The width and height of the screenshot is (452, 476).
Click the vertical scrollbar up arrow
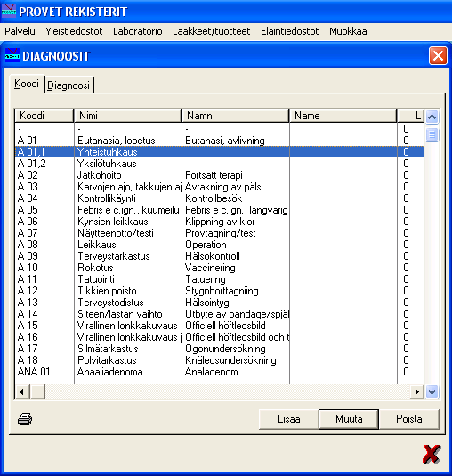point(432,117)
